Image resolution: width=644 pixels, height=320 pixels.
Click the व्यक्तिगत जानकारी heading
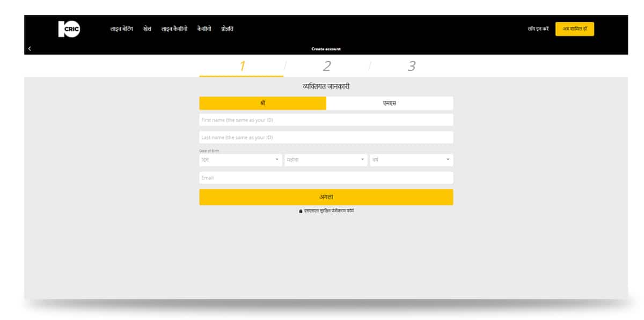click(326, 86)
